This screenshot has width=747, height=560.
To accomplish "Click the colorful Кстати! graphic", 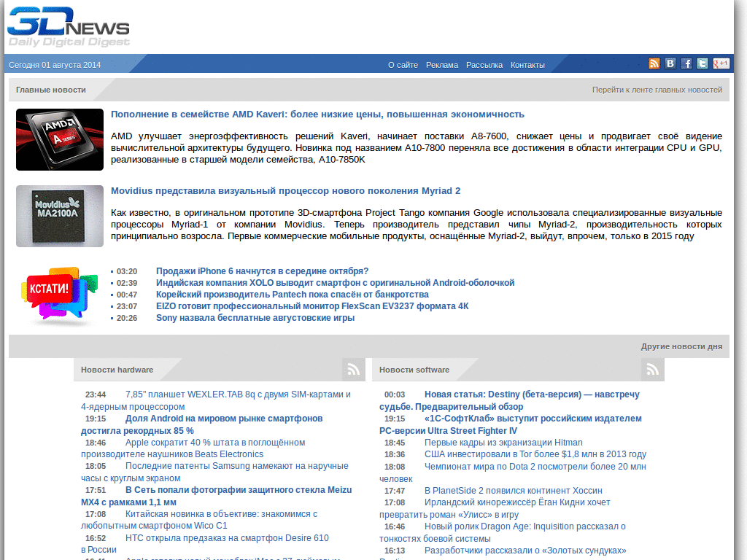I will point(59,294).
